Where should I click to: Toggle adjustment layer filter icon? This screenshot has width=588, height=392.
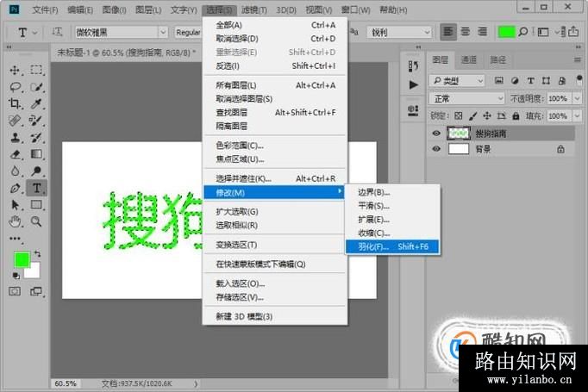point(515,81)
